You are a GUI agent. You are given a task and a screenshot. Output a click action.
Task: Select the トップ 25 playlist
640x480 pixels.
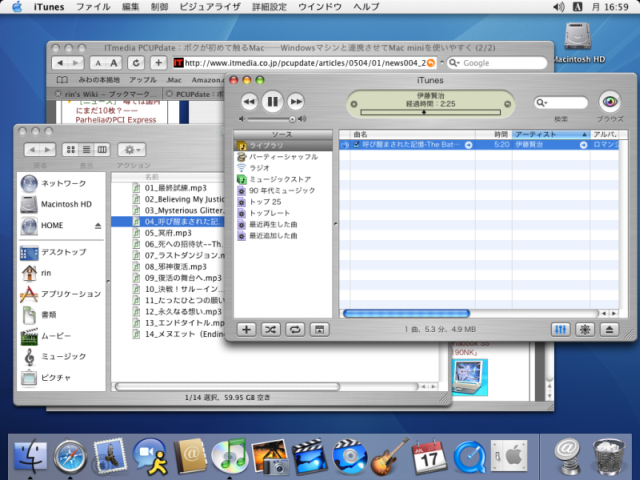click(x=283, y=202)
